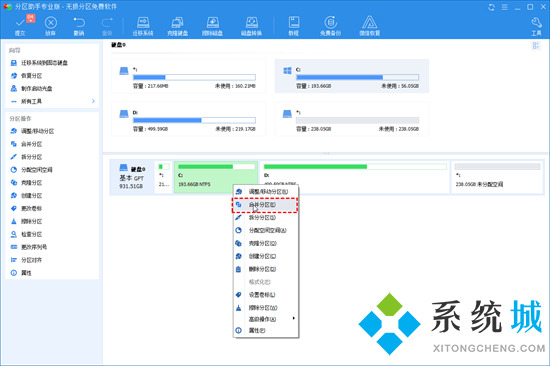
Task: Select the 238.05GB unallocated partition card
Action: point(351,119)
